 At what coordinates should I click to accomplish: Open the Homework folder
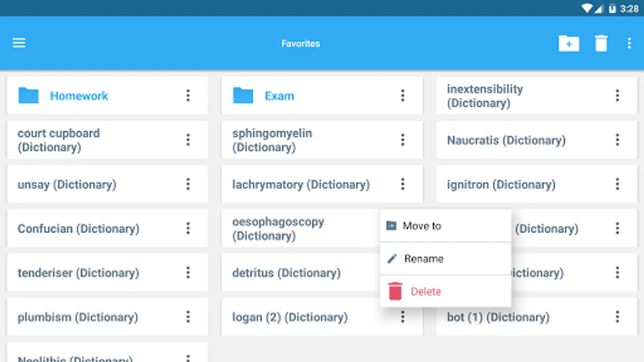coord(79,96)
